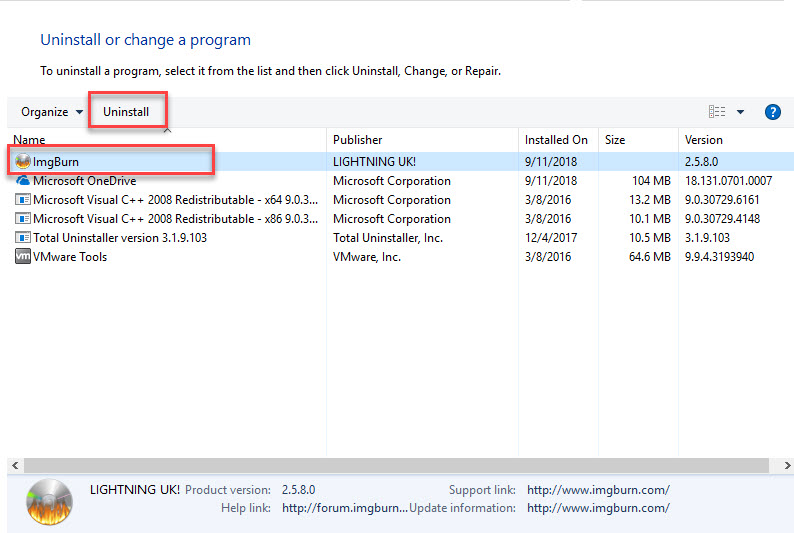This screenshot has height=533, width=794.
Task: Sort by the Size column header
Action: pyautogui.click(x=615, y=140)
